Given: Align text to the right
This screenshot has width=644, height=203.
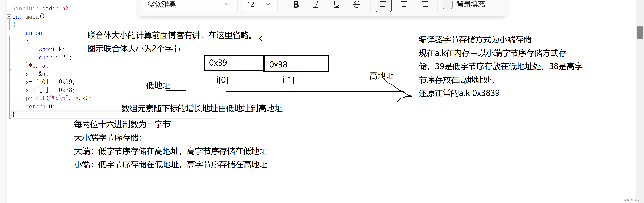Looking at the screenshot, I should (x=424, y=4).
